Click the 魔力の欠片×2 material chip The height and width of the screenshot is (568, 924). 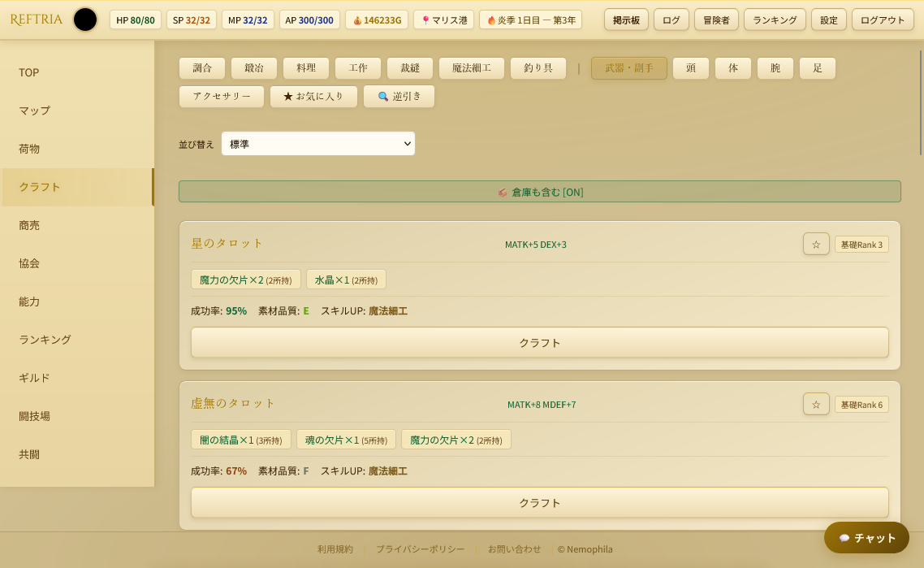(x=245, y=278)
